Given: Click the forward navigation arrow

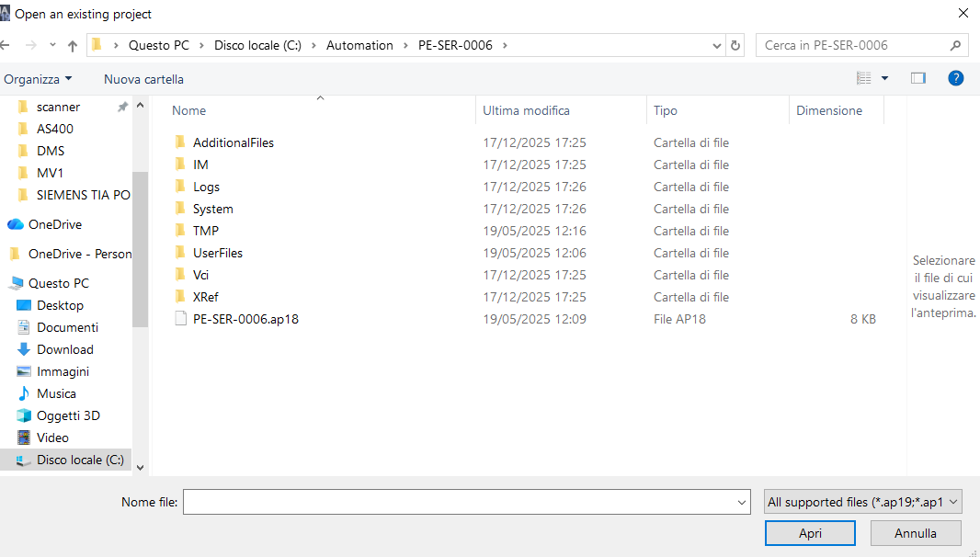Looking at the screenshot, I should pos(30,45).
